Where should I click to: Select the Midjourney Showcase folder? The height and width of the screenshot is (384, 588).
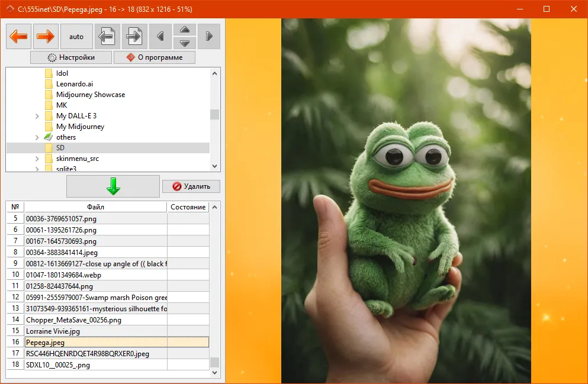click(x=91, y=95)
